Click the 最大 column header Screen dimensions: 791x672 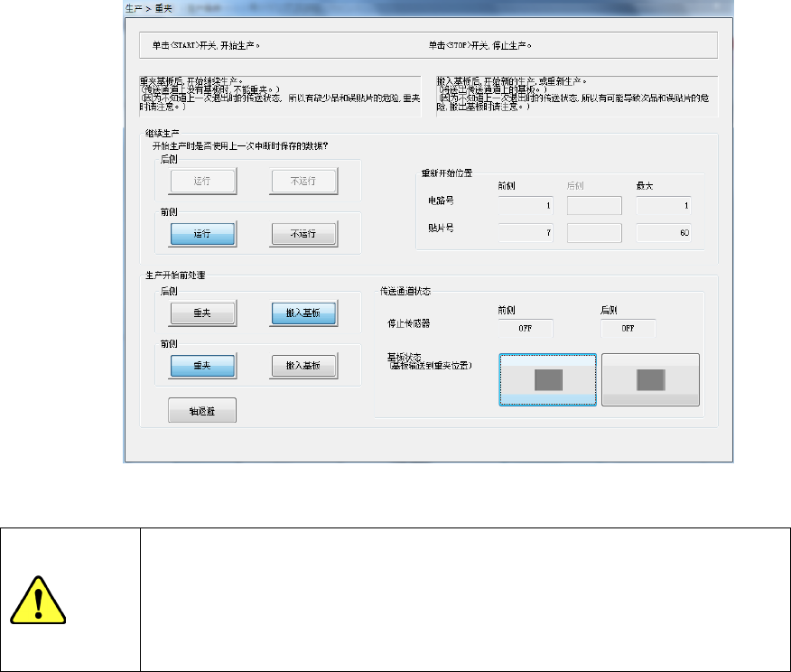(645, 186)
